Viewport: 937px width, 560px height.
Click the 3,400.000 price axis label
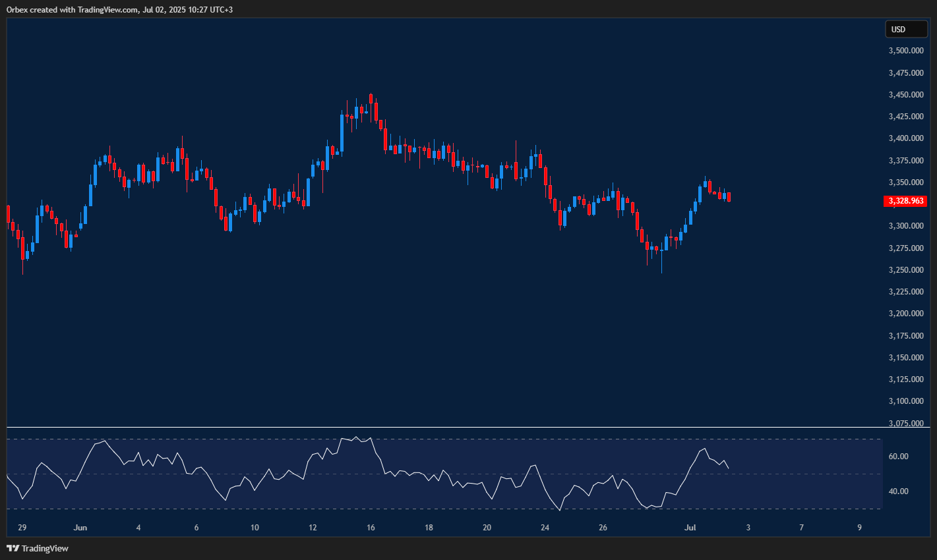[x=905, y=138]
